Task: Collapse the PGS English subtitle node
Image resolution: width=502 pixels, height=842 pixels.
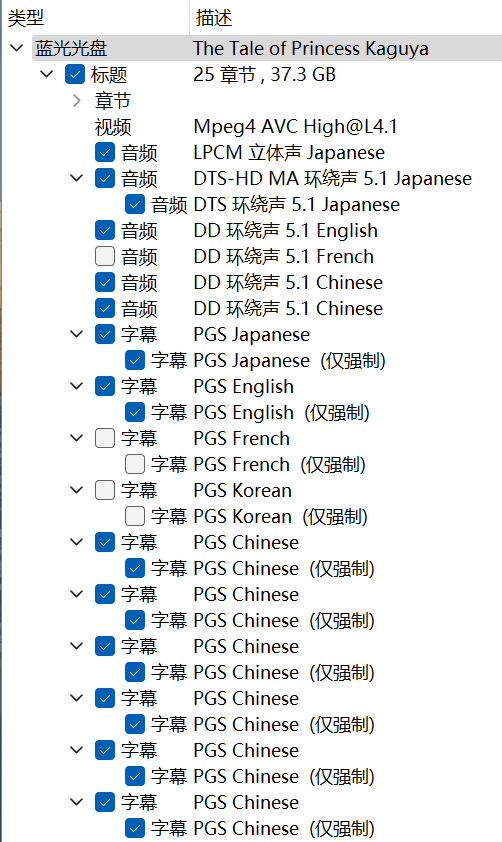Action: pyautogui.click(x=77, y=386)
